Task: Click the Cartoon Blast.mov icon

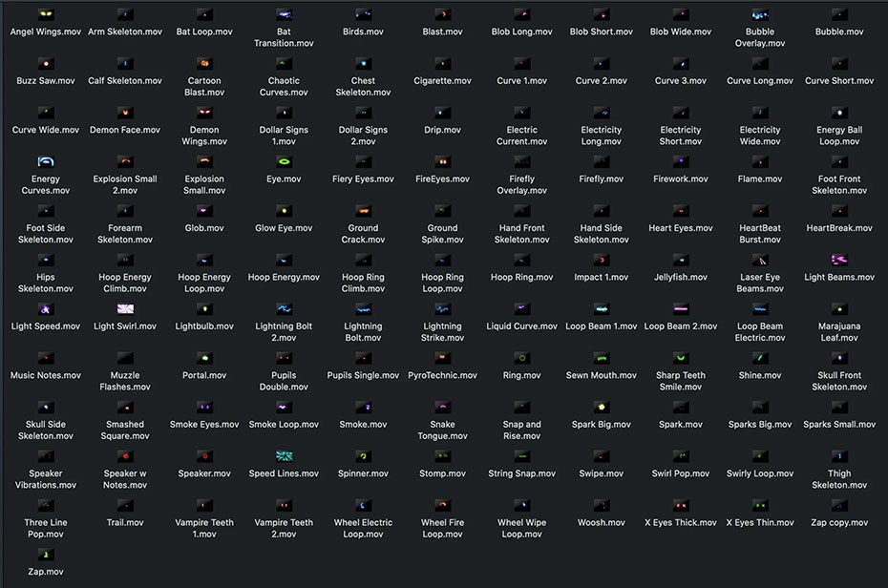Action: point(204,63)
